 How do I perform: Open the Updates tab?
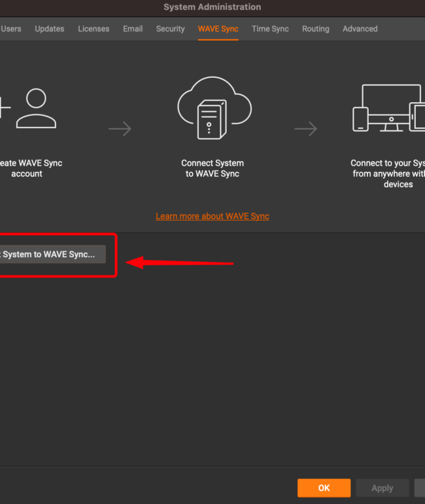[x=50, y=29]
